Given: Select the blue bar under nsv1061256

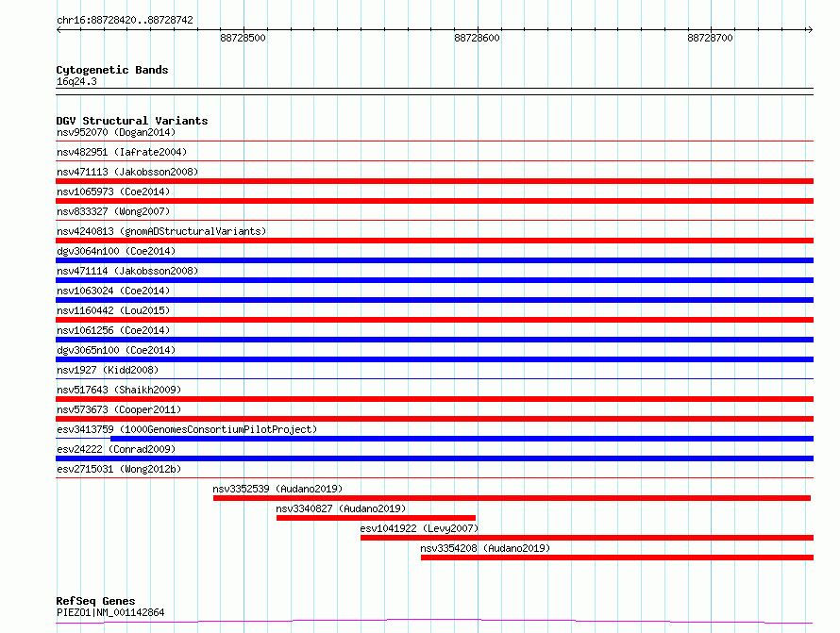Looking at the screenshot, I should [434, 340].
